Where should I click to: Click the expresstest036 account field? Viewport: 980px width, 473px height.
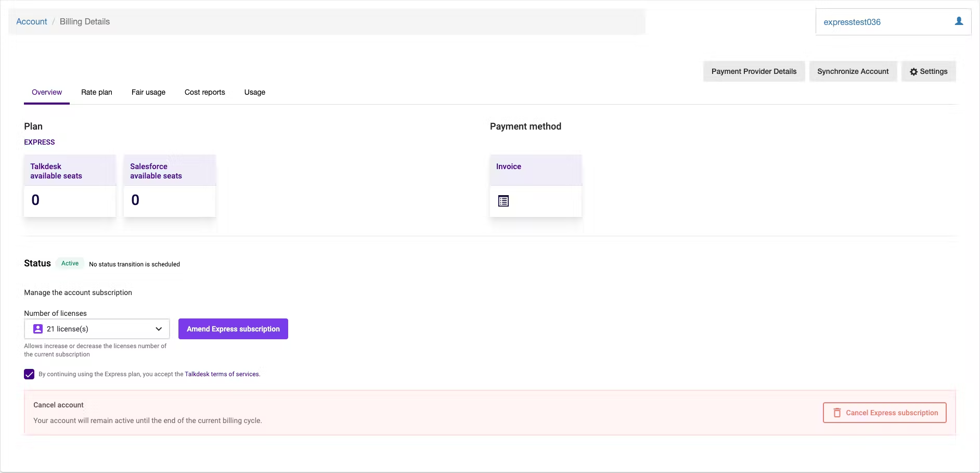893,22
